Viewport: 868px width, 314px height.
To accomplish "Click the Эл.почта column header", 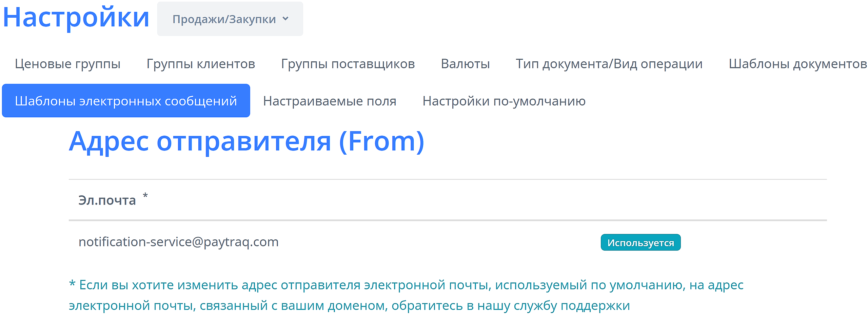I will pyautogui.click(x=107, y=200).
